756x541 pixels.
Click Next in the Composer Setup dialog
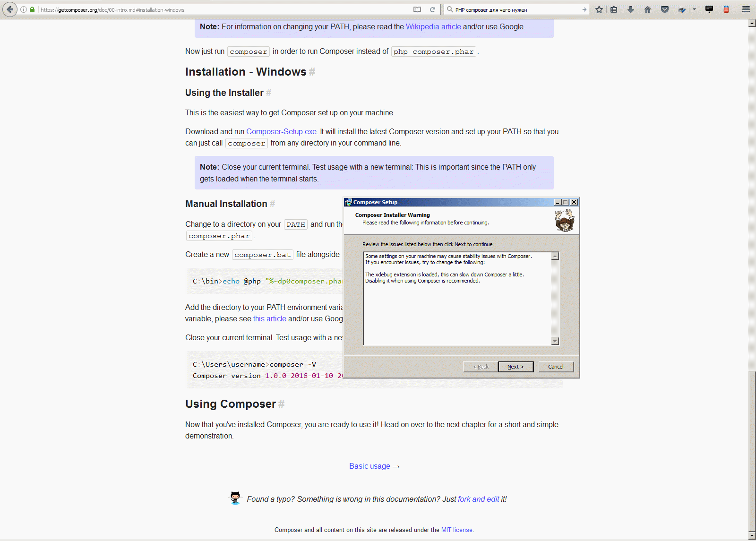(515, 367)
